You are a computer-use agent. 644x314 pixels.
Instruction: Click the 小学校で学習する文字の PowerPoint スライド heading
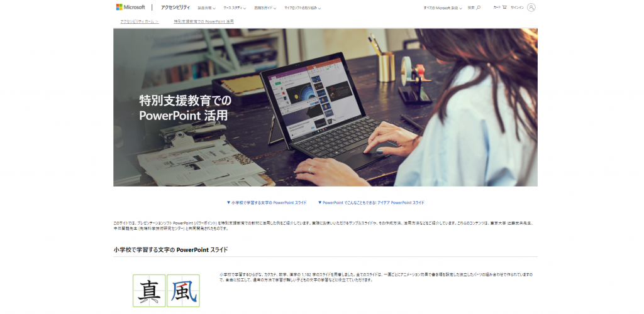170,250
